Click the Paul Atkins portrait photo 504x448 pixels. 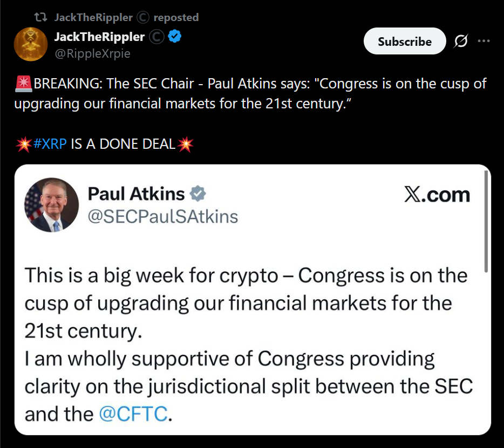click(52, 205)
